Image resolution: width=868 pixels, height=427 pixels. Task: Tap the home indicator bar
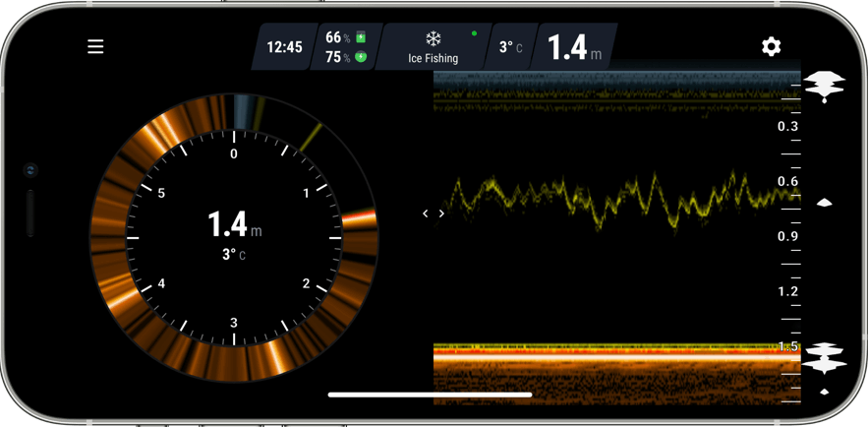(x=431, y=395)
